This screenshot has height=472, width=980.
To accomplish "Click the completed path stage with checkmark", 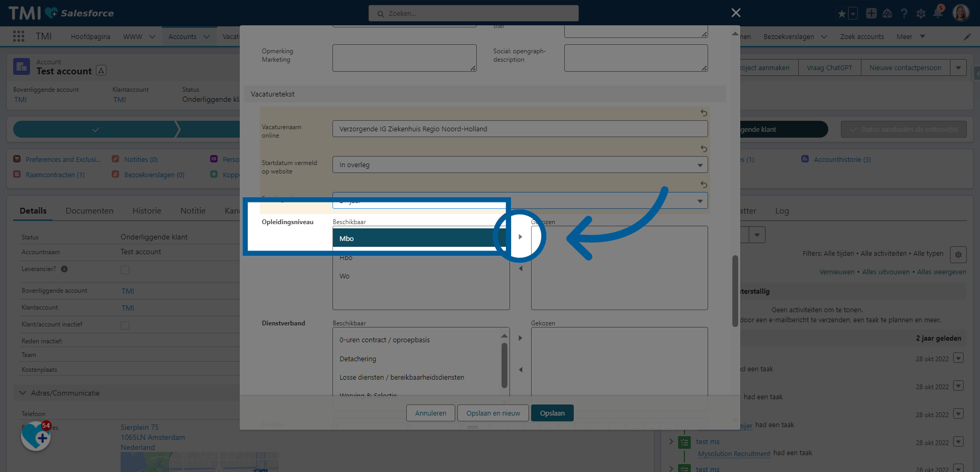I will click(x=95, y=129).
